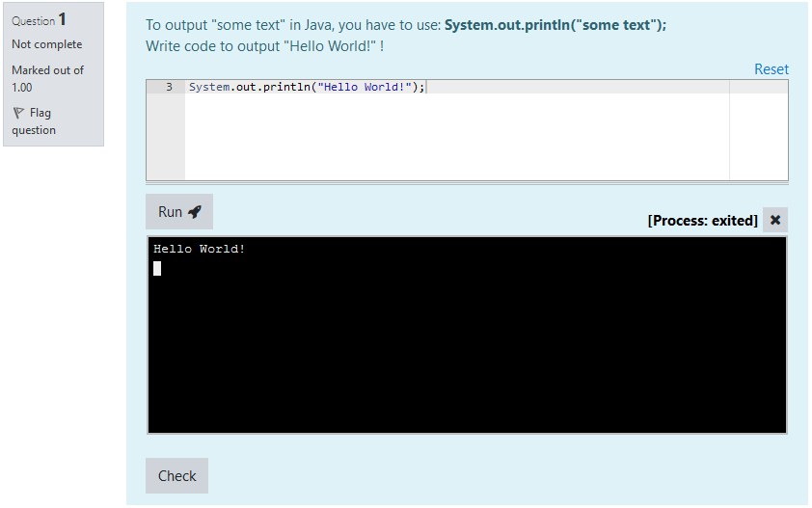The image size is (812, 508).
Task: Click the editor resize bar below code area
Action: [x=467, y=183]
